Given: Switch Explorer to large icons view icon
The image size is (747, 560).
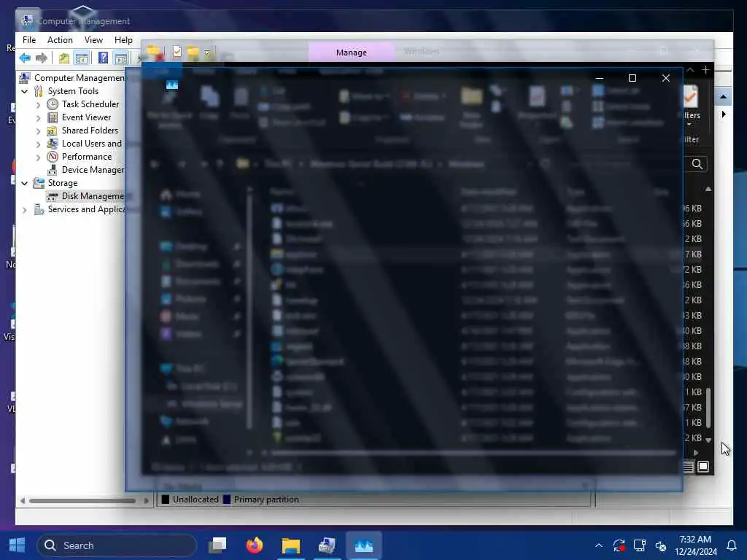Looking at the screenshot, I should 703,467.
